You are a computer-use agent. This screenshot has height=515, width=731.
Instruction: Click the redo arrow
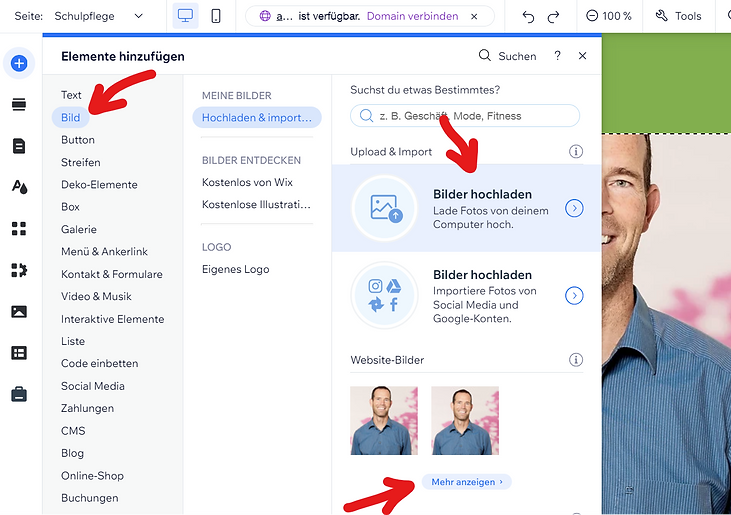(x=553, y=17)
